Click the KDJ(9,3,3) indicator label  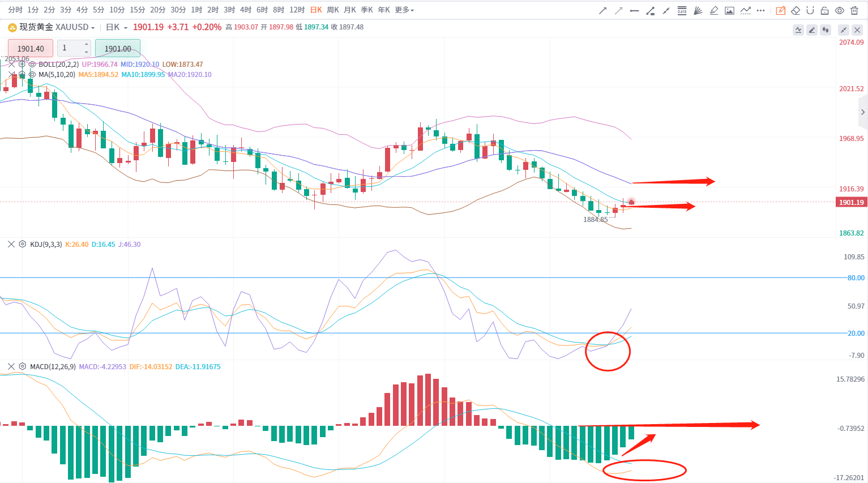point(46,245)
